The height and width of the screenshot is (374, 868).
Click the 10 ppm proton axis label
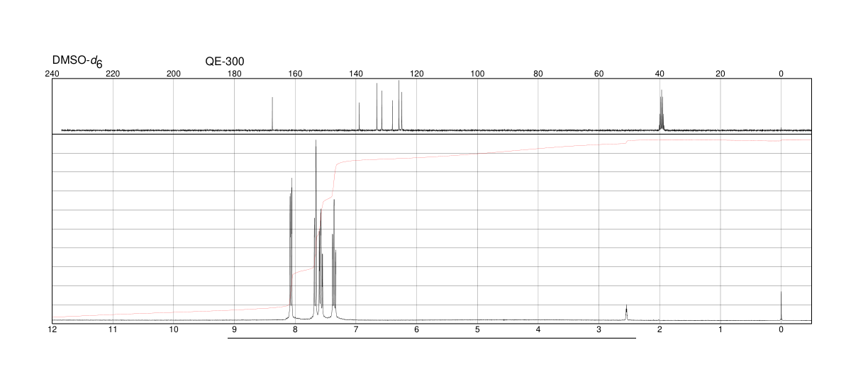click(x=174, y=329)
